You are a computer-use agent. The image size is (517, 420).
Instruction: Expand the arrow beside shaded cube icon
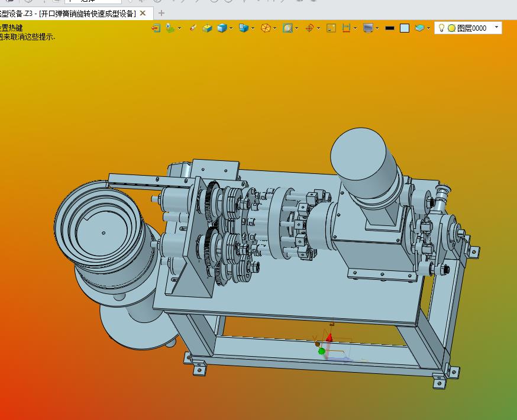[231, 28]
